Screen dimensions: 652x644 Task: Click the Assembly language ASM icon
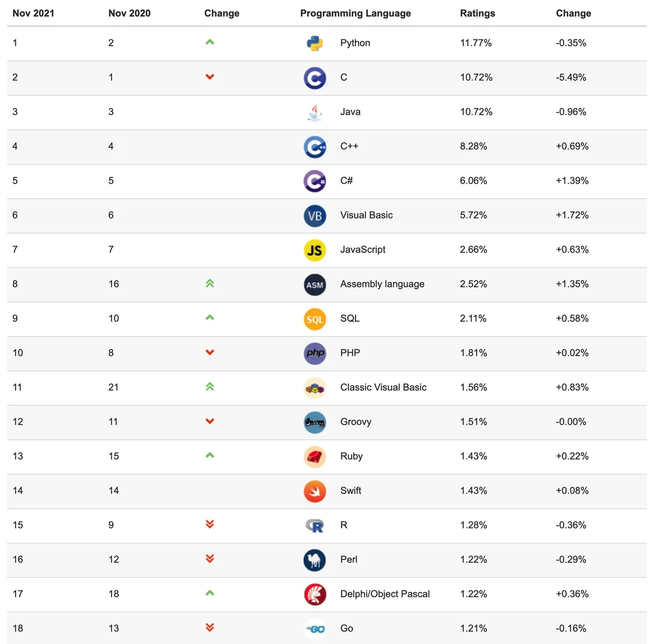pos(315,285)
